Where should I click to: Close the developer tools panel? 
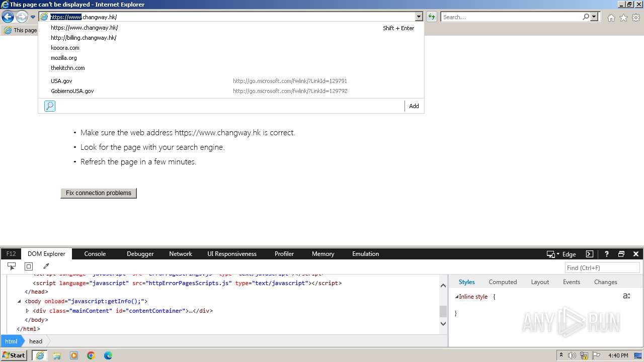click(636, 254)
